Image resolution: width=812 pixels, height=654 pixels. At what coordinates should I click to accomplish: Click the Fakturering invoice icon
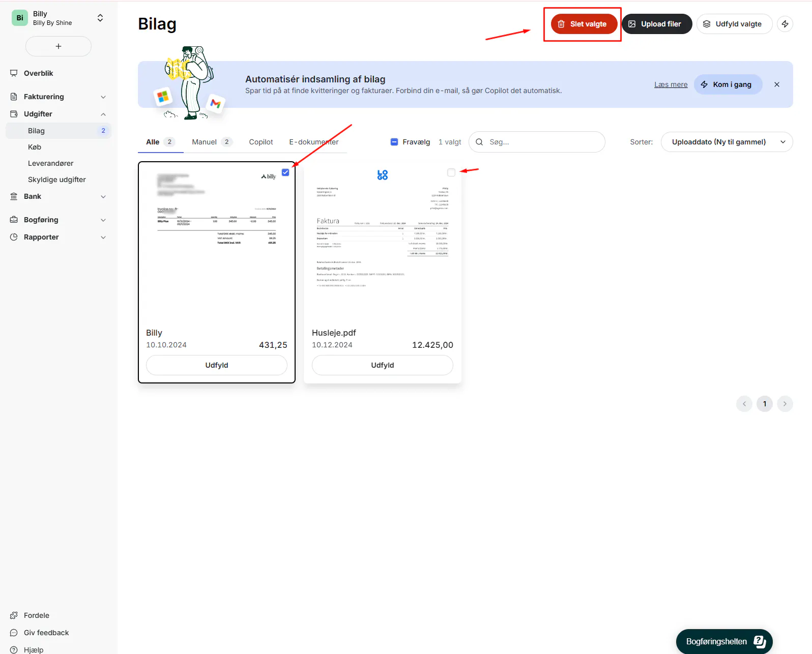click(14, 97)
